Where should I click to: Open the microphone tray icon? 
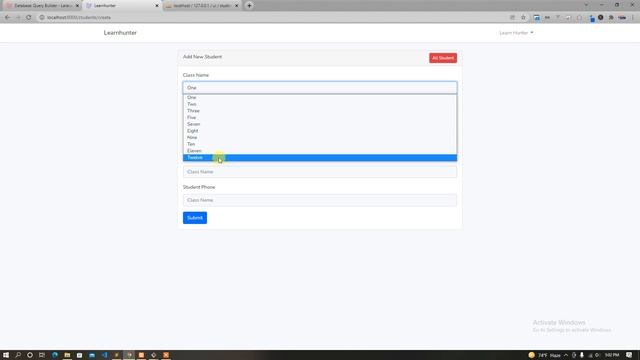click(582, 355)
